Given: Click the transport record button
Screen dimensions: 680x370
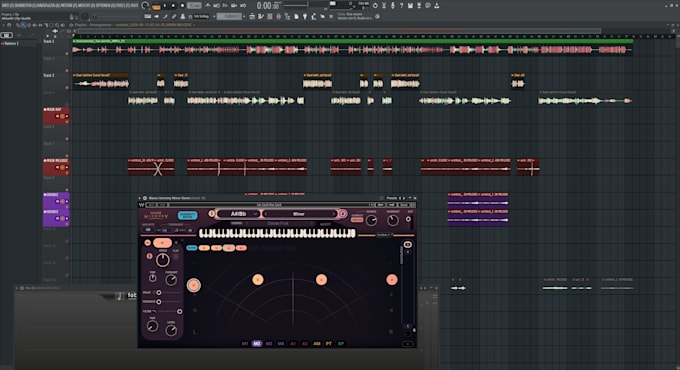Looking at the screenshot, I should (x=182, y=6).
